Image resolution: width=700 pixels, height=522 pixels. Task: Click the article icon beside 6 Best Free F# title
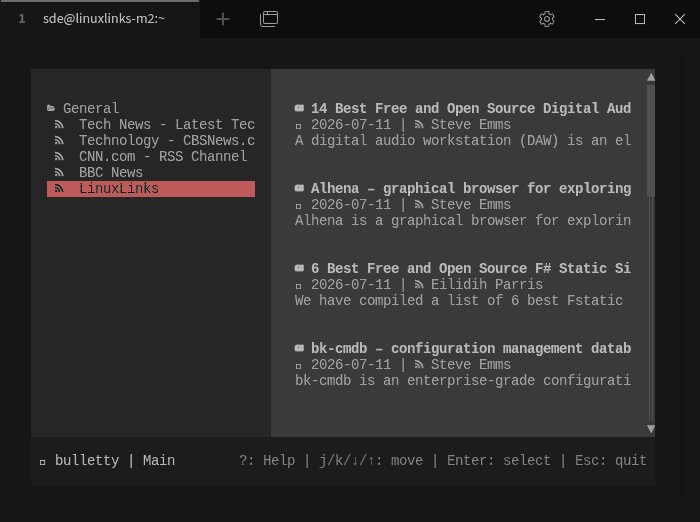299,268
